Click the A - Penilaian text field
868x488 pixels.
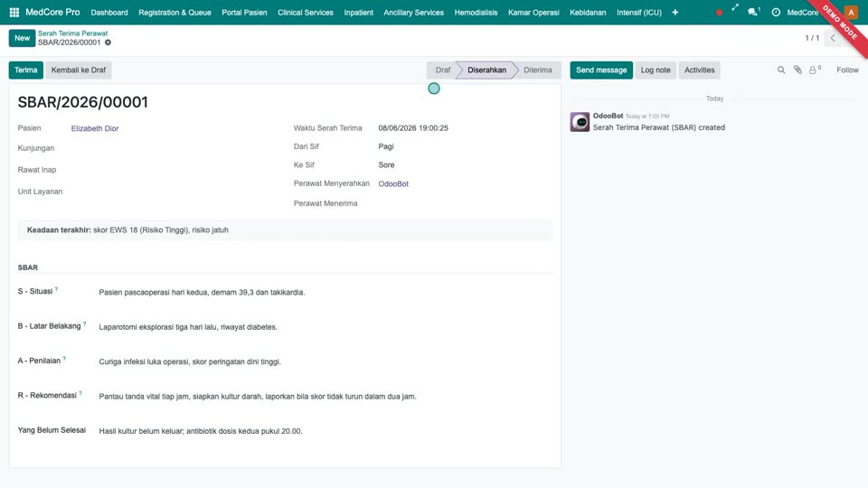click(x=325, y=361)
